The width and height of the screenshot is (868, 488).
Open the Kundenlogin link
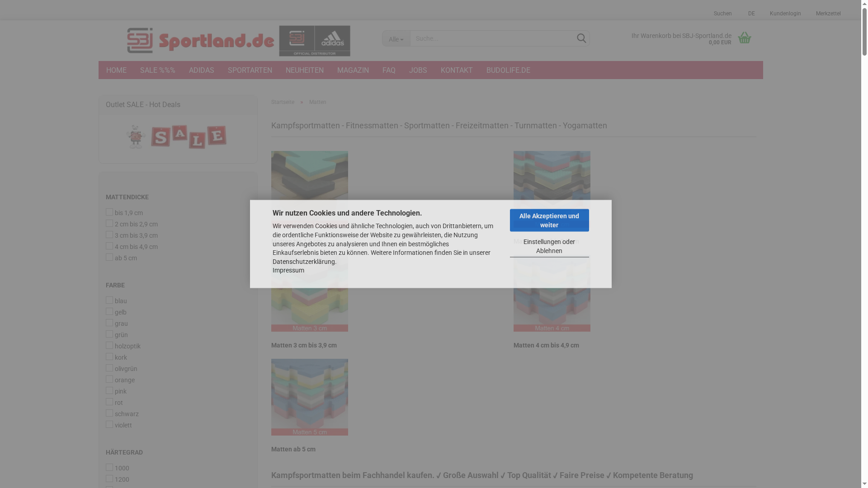click(x=785, y=14)
